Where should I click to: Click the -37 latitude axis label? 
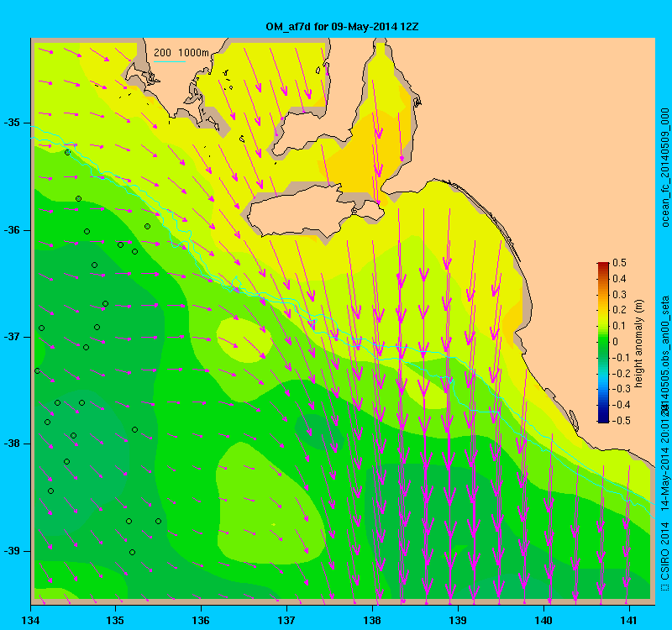tap(12, 337)
